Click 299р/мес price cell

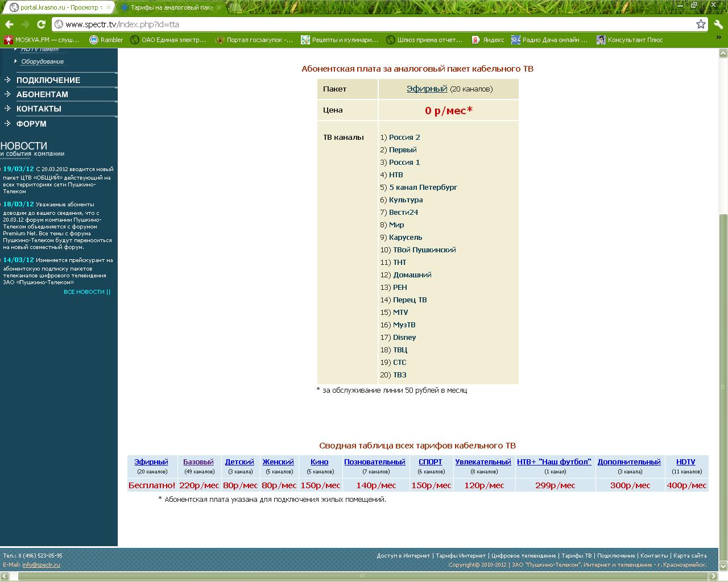tap(555, 485)
